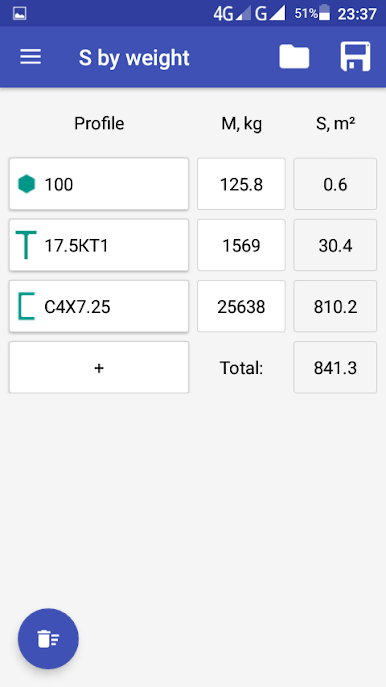The height and width of the screenshot is (687, 386).
Task: Tap the 30.4 area result
Action: pyautogui.click(x=335, y=245)
